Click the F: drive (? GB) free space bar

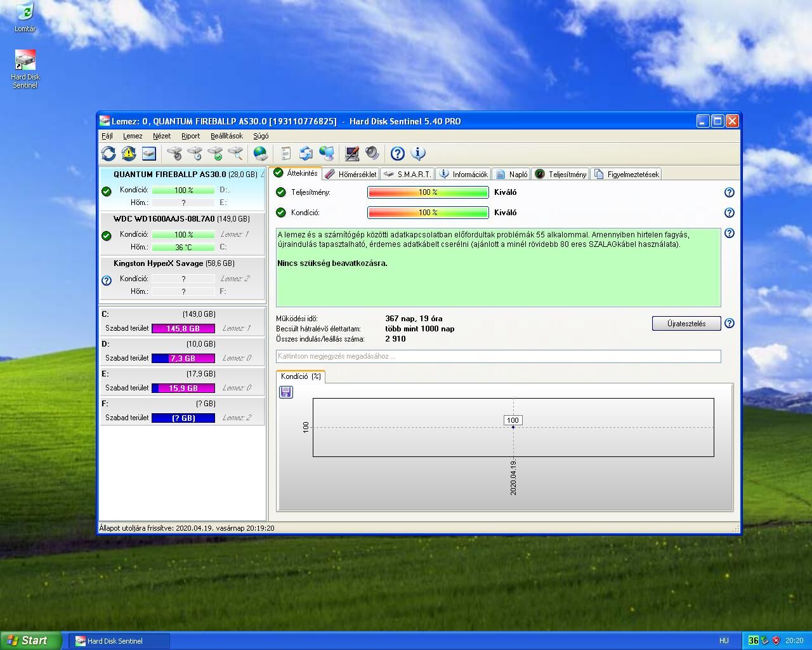pos(183,418)
